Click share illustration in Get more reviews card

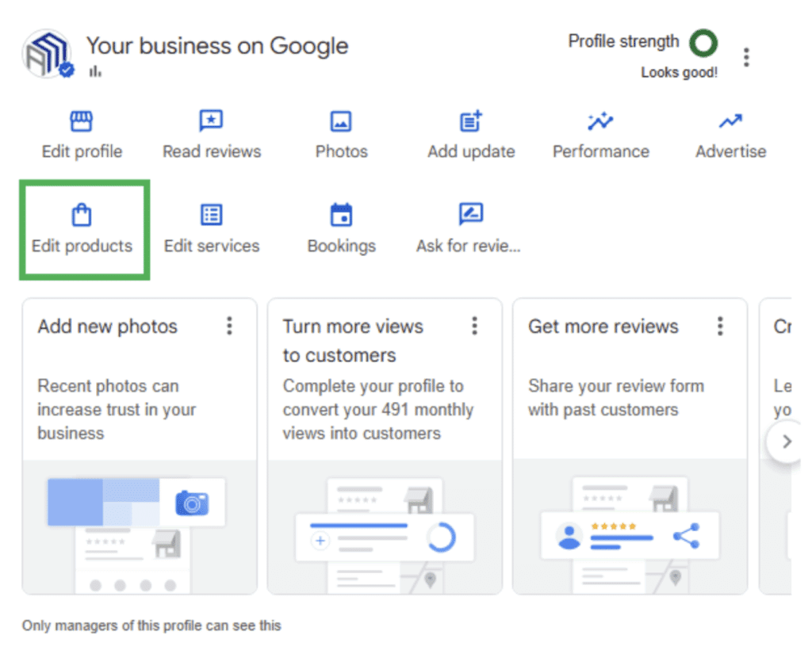tap(687, 536)
